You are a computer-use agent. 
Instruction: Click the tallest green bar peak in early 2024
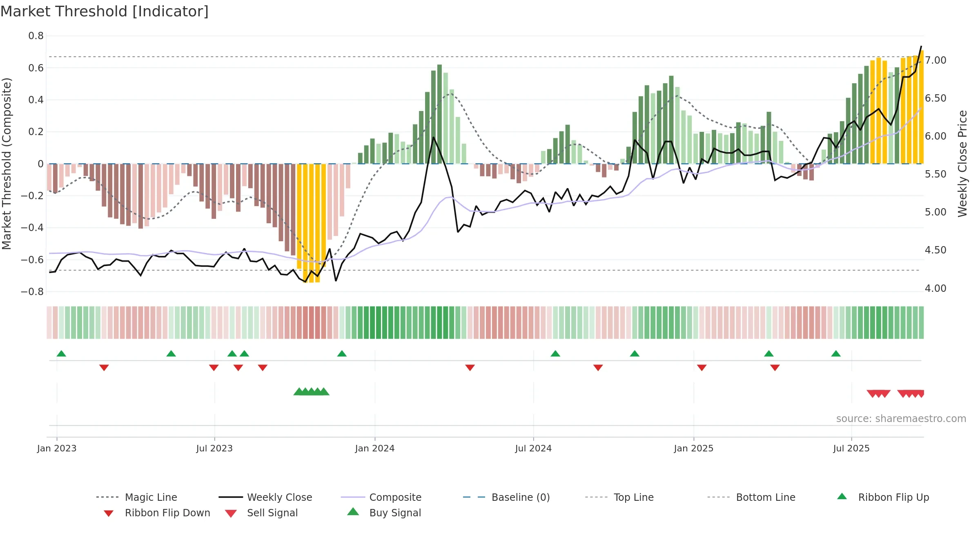439,114
